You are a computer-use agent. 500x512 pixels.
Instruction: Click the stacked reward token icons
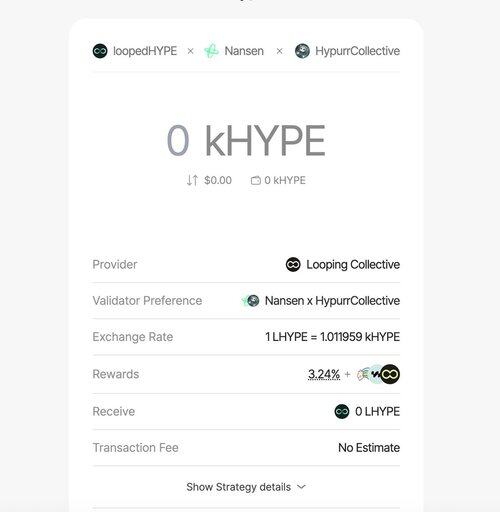[378, 374]
